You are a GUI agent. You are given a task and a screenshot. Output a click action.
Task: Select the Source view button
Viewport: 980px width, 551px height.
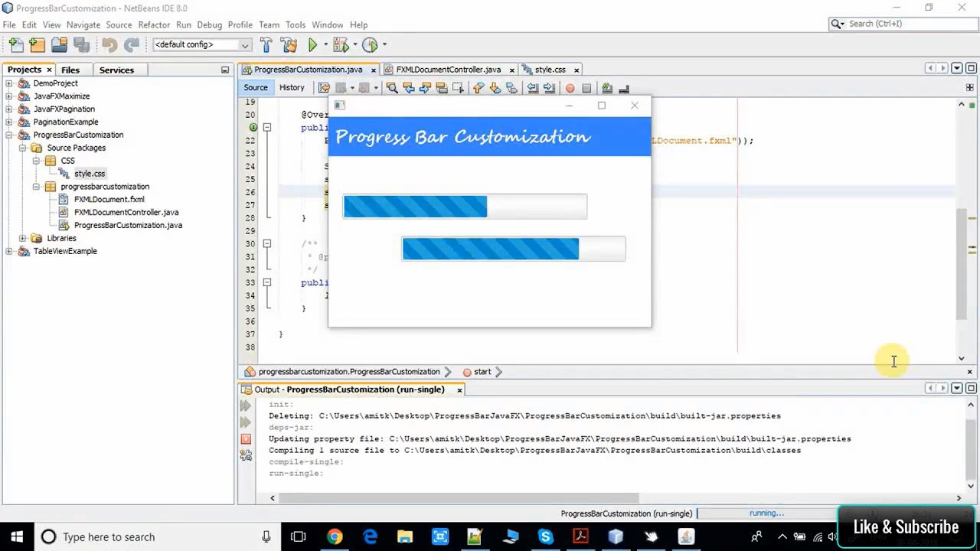coord(256,87)
